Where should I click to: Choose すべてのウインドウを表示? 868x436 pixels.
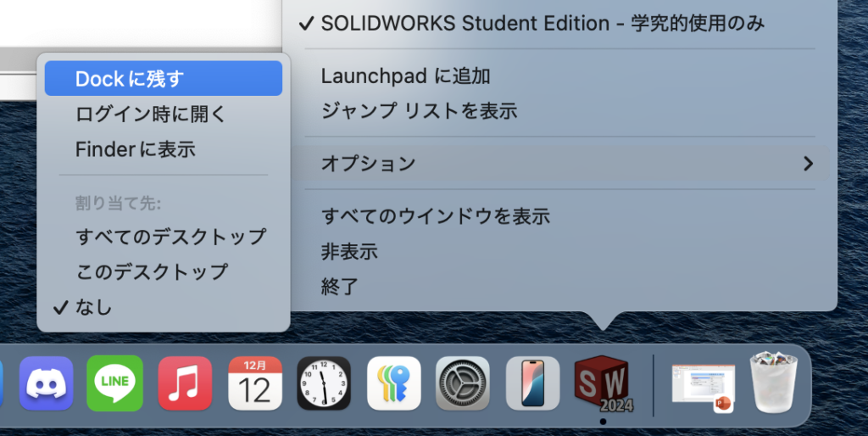[559, 216]
